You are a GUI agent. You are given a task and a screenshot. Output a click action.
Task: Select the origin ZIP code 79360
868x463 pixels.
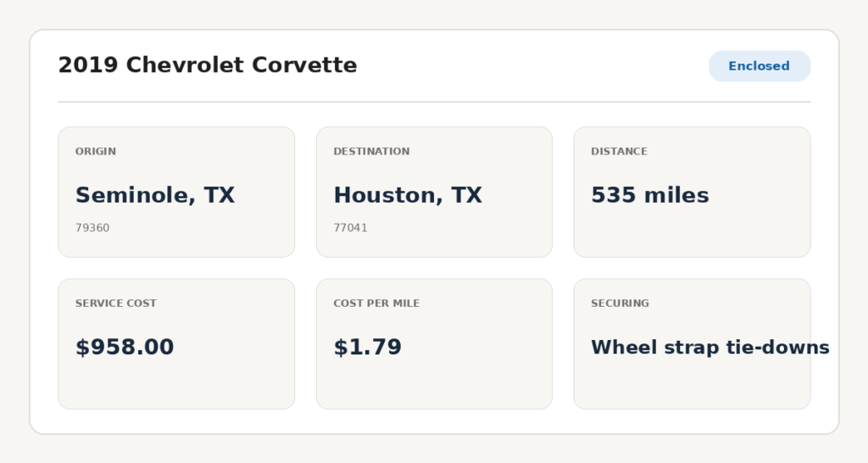click(x=92, y=227)
